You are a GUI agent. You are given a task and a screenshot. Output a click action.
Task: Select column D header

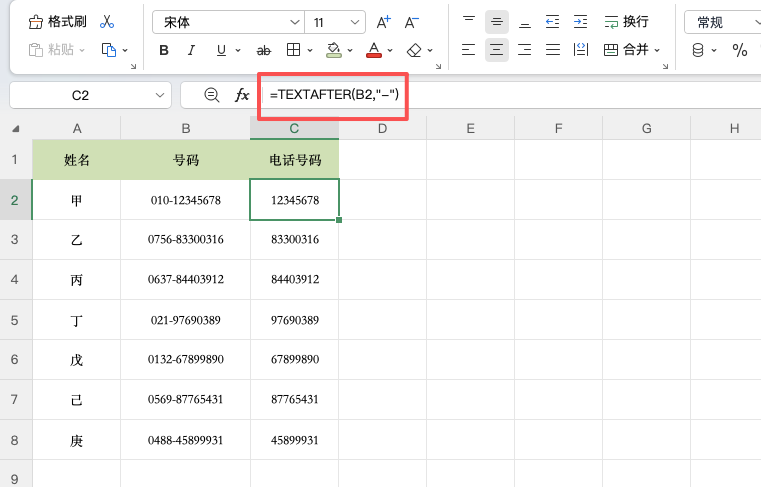point(382,129)
